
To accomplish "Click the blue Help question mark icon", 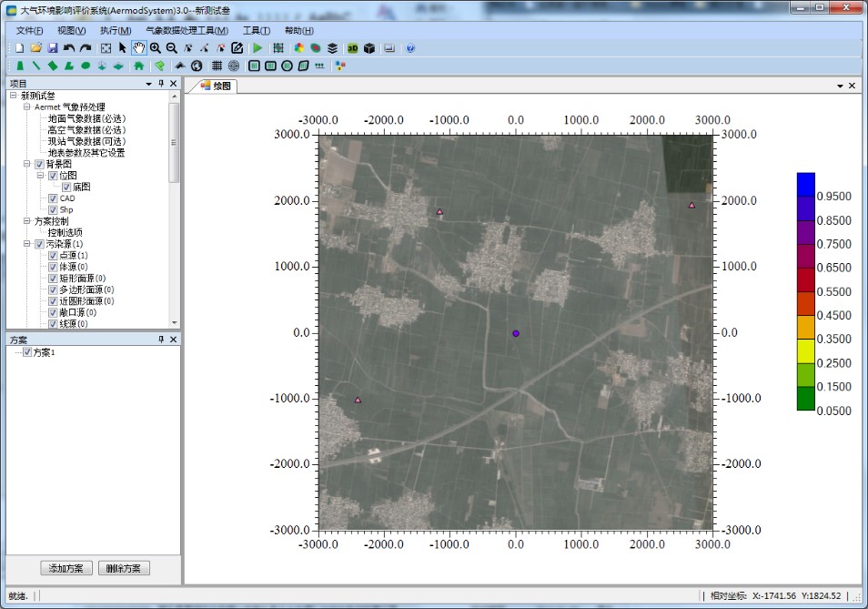I will [410, 47].
